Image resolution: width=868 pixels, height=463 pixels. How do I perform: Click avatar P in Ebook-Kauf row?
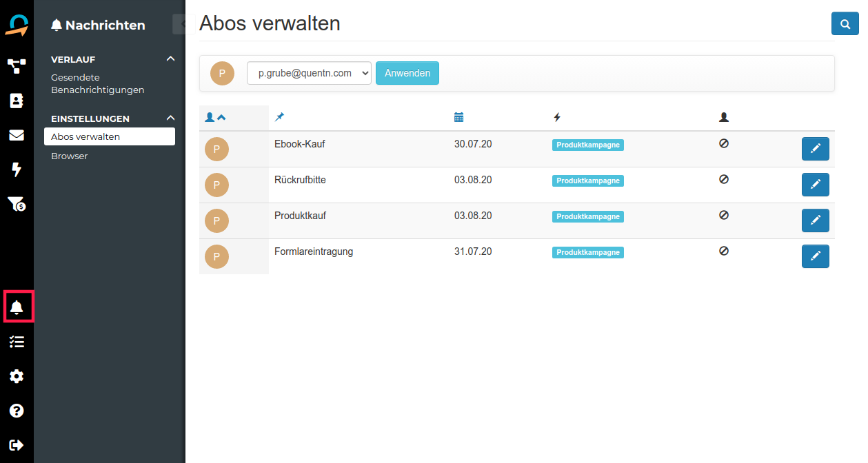(216, 149)
